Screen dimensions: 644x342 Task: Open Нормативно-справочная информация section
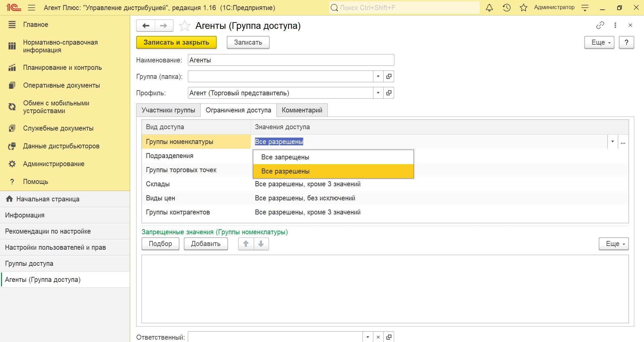[x=65, y=46]
